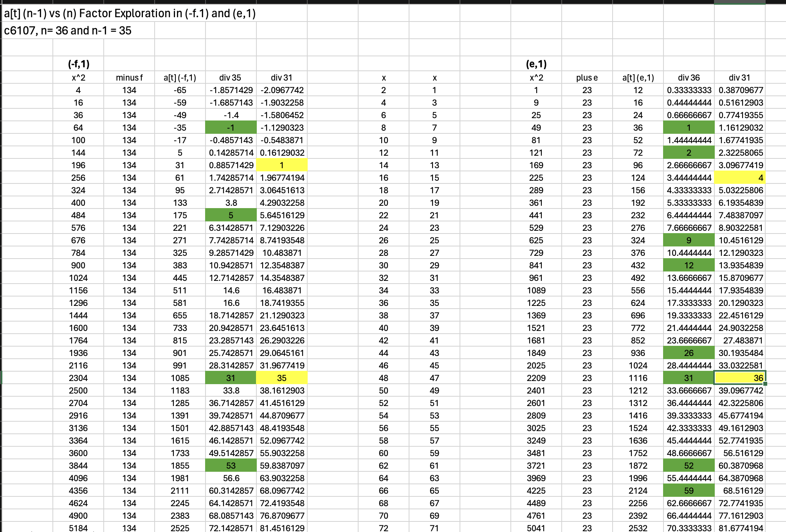Viewport: 786px width, 532px height.
Task: Click the cell containing '33.8'
Action: pos(231,390)
